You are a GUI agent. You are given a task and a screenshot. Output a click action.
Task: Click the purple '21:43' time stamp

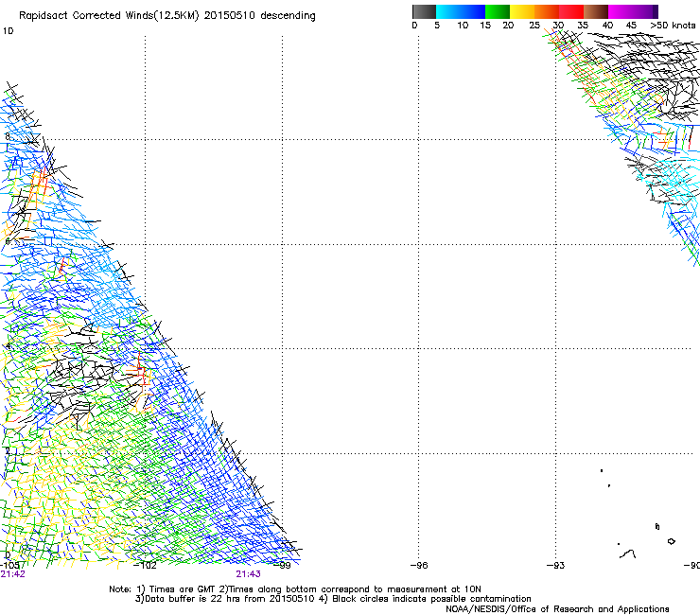tap(248, 574)
